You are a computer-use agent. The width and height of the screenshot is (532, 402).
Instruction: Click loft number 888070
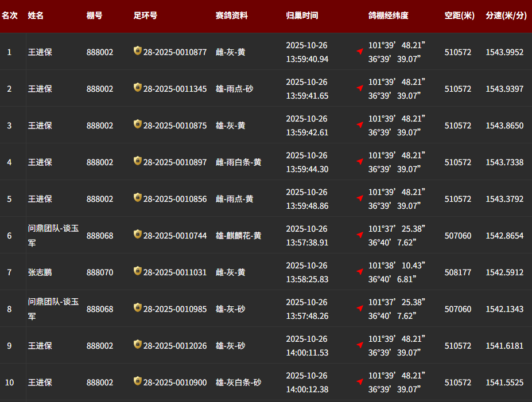[100, 272]
